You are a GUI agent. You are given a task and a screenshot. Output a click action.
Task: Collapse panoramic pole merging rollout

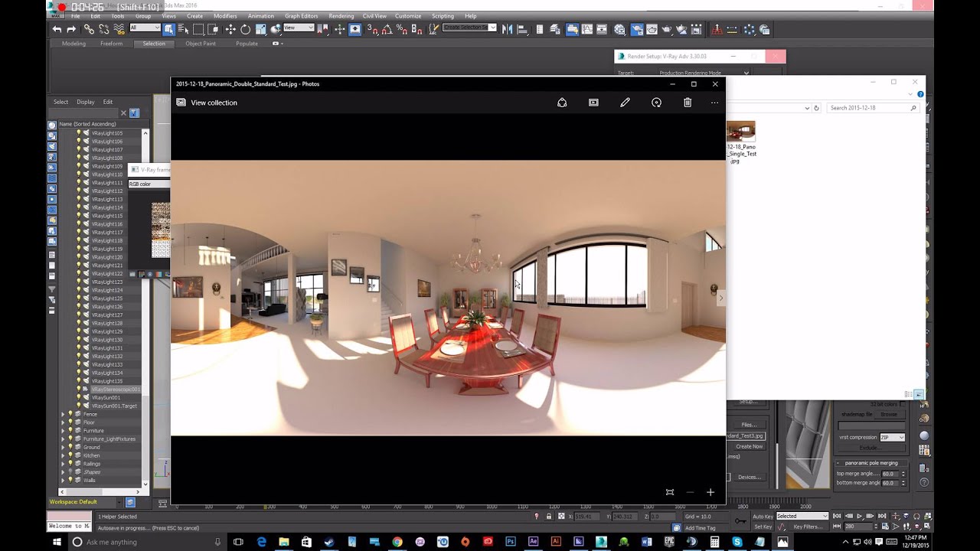[x=873, y=463]
